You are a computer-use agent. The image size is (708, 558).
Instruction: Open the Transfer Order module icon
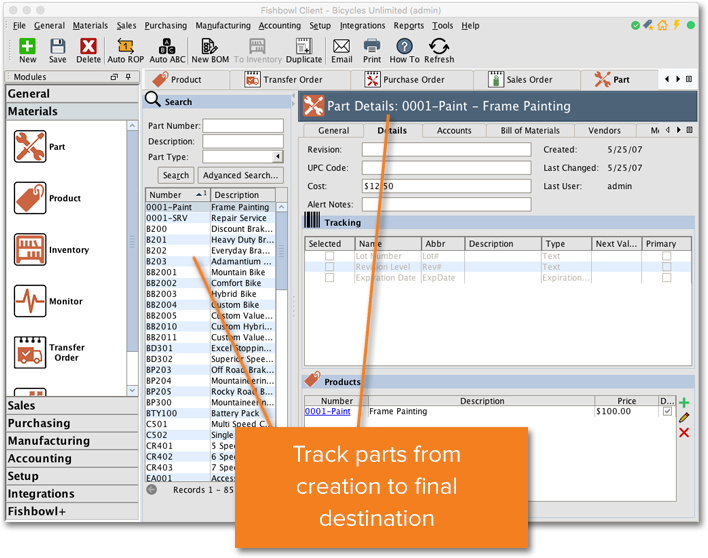tap(30, 352)
